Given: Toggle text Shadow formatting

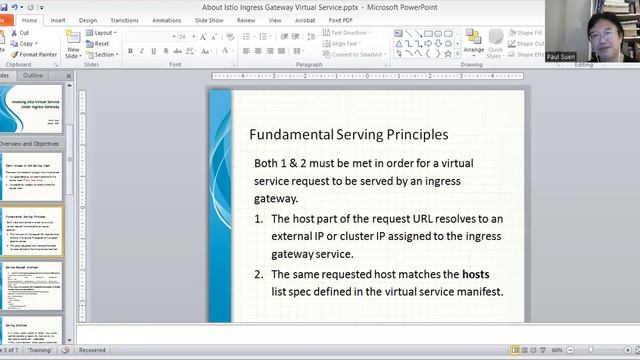Looking at the screenshot, I should tap(165, 51).
